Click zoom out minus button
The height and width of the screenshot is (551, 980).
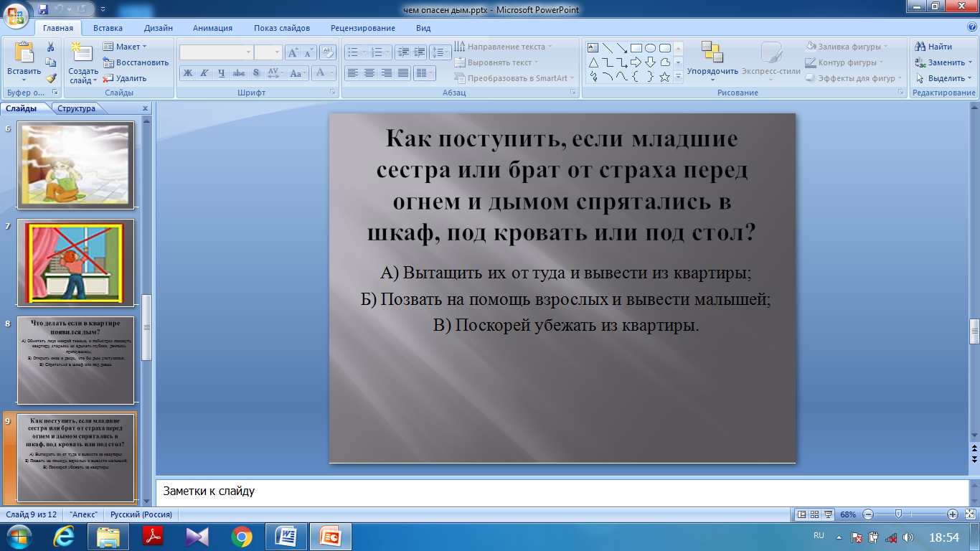868,514
